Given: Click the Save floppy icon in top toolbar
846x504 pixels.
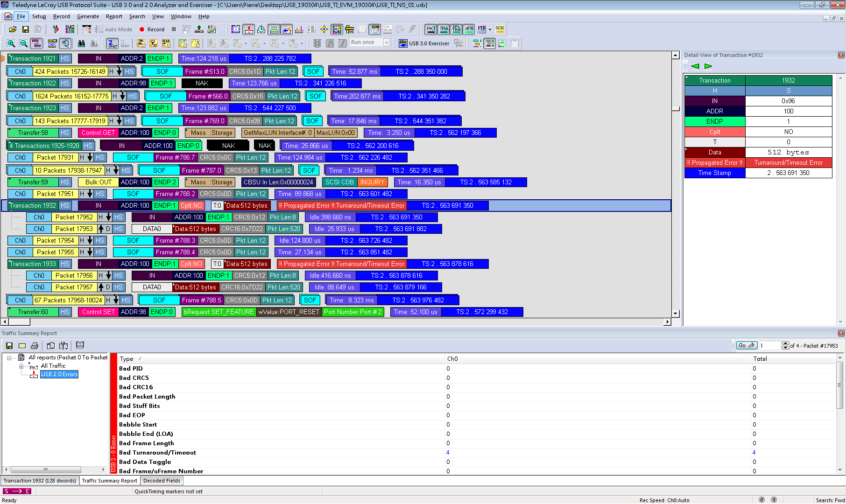Looking at the screenshot, I should (26, 29).
